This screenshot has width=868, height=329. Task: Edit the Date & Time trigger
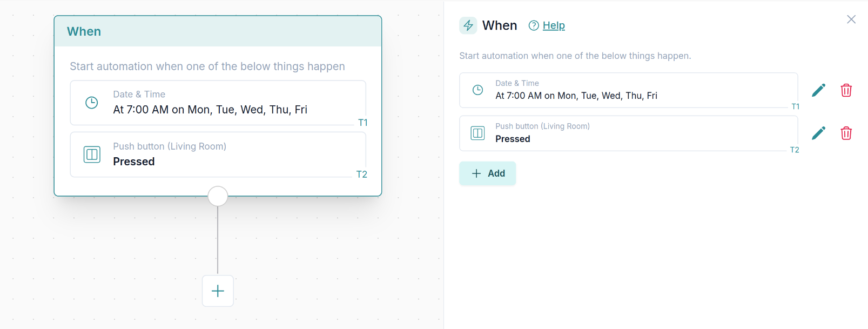click(818, 90)
